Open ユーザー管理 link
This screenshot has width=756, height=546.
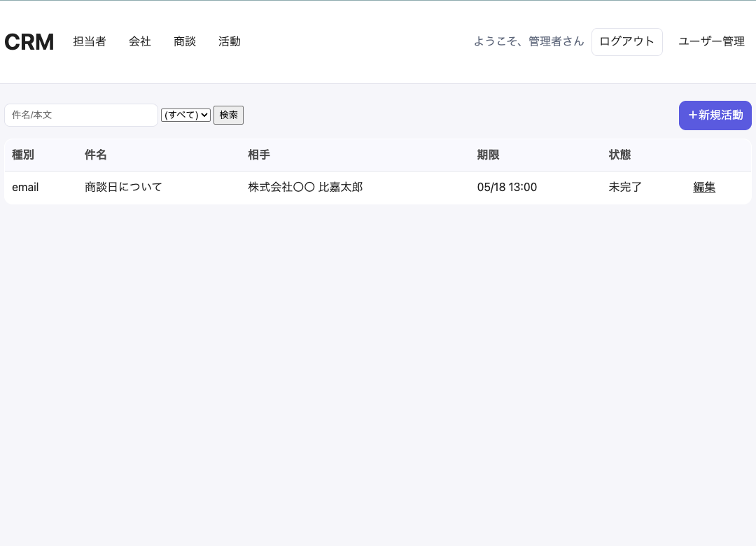pos(712,41)
